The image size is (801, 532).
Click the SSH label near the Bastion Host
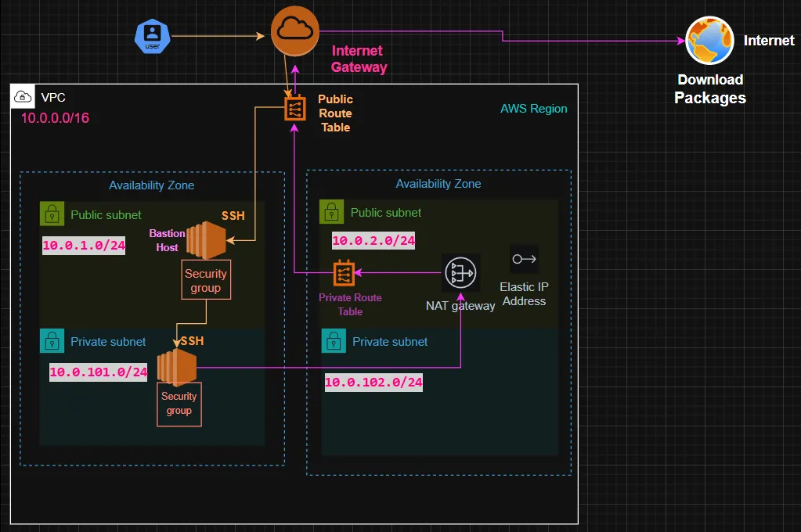pos(233,216)
